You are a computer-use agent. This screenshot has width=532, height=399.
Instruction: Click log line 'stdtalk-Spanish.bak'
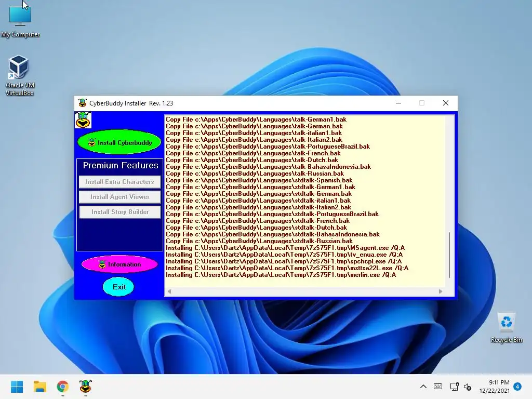pyautogui.click(x=259, y=180)
